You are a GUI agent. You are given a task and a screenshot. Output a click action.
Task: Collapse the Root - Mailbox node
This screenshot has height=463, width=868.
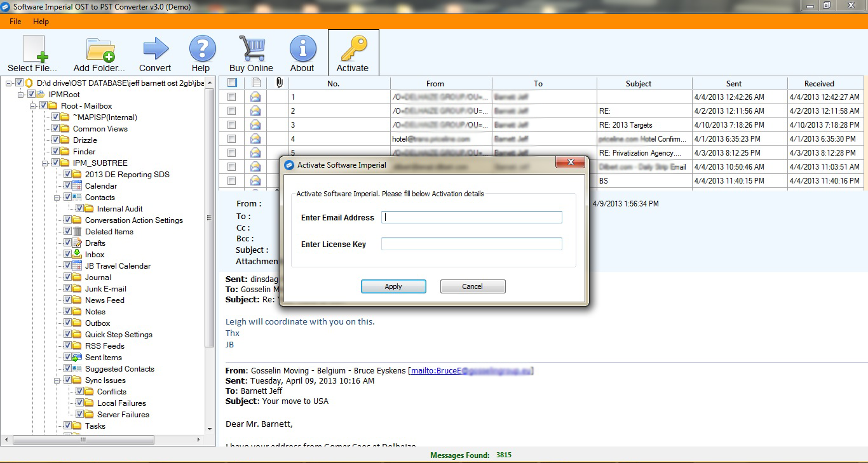(33, 105)
